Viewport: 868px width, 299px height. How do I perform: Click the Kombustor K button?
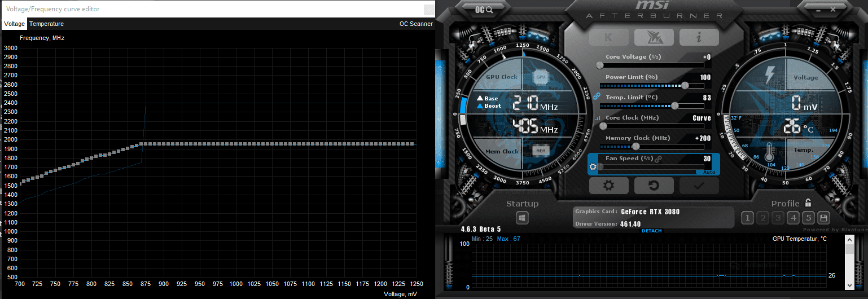point(608,37)
